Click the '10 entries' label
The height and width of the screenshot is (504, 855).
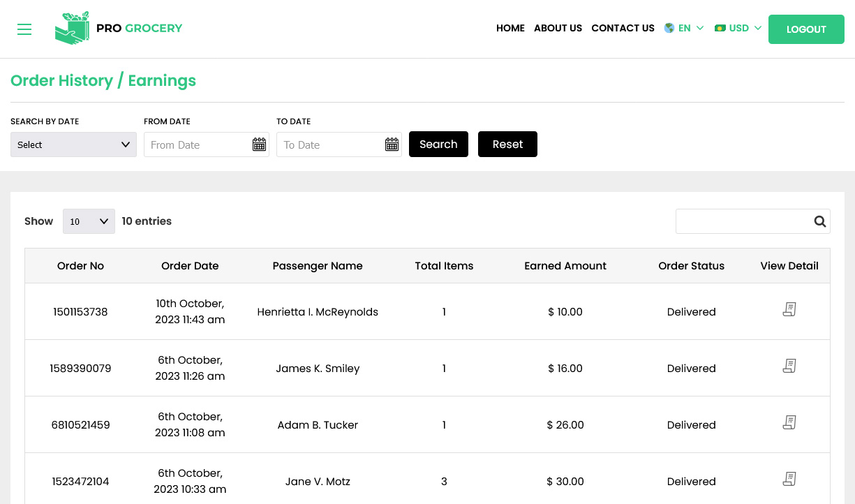pos(147,221)
